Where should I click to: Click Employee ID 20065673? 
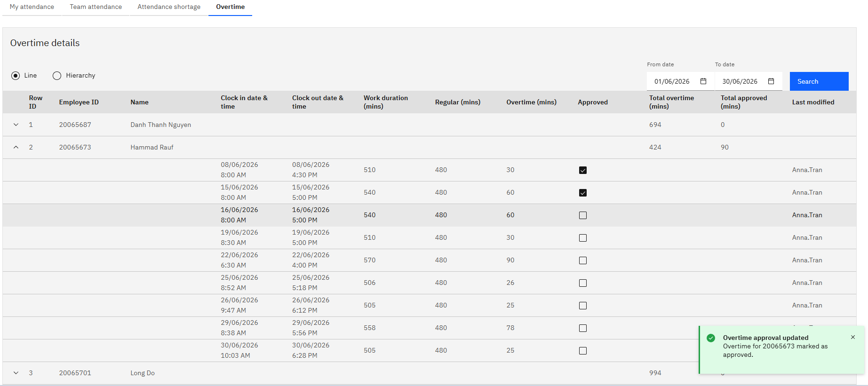tap(75, 147)
